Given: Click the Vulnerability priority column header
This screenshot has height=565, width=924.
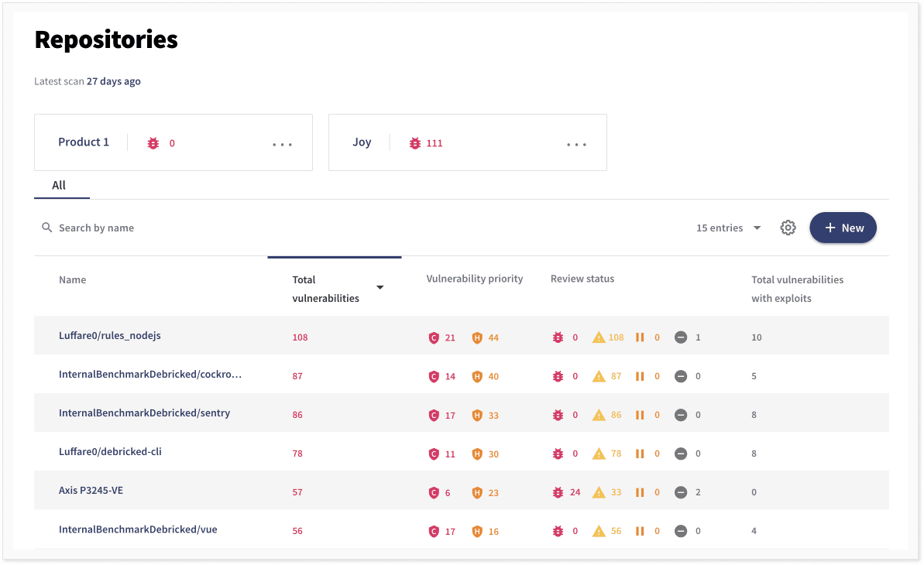Looking at the screenshot, I should [475, 279].
